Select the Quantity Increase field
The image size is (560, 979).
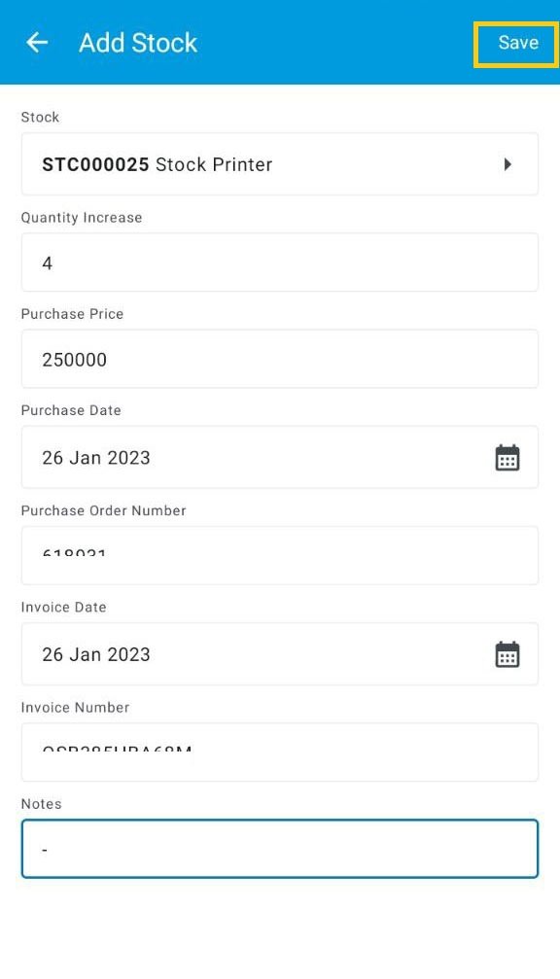coord(280,262)
